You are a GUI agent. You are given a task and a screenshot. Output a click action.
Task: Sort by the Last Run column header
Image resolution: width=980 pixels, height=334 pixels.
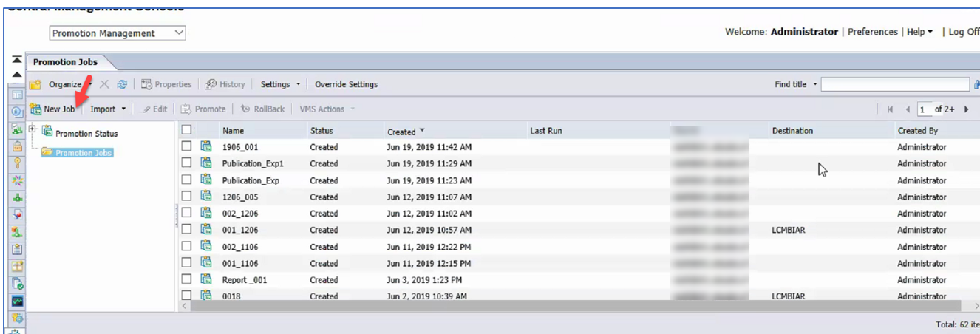[546, 131]
